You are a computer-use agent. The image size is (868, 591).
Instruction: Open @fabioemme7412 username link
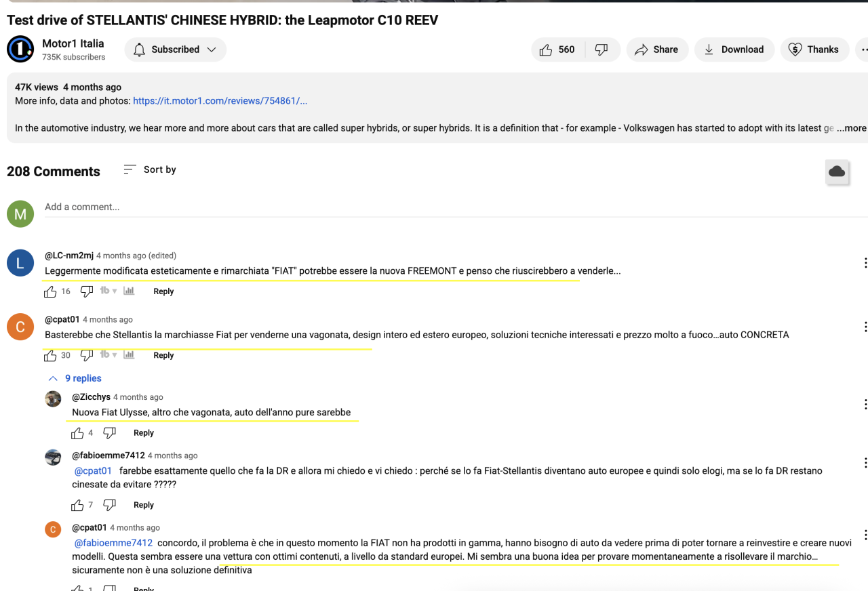(108, 455)
